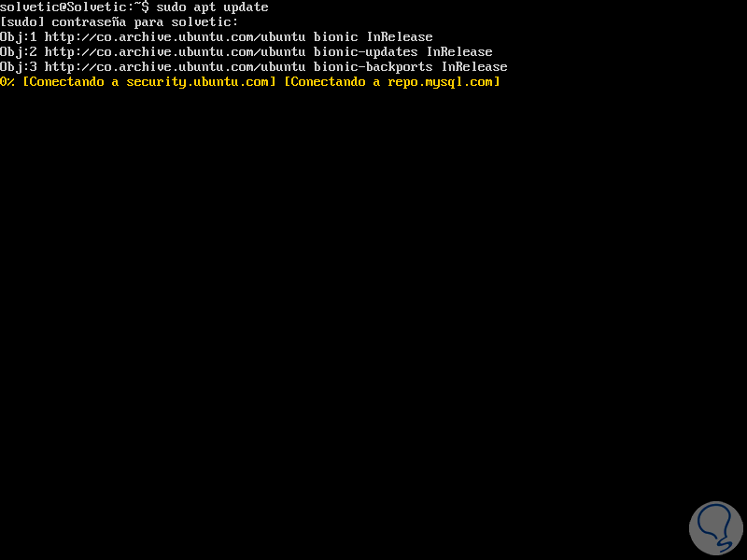Click the Obj:2 bionic-updates repository URL
747x560 pixels.
(175, 52)
